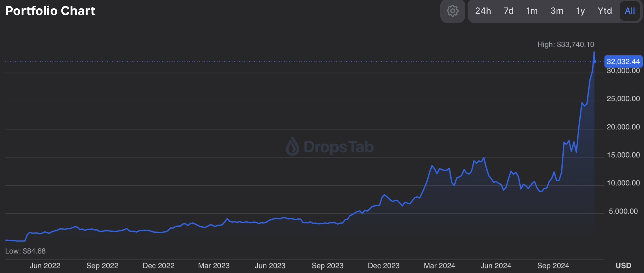
Task: Switch to the 7d time range
Action: [508, 11]
